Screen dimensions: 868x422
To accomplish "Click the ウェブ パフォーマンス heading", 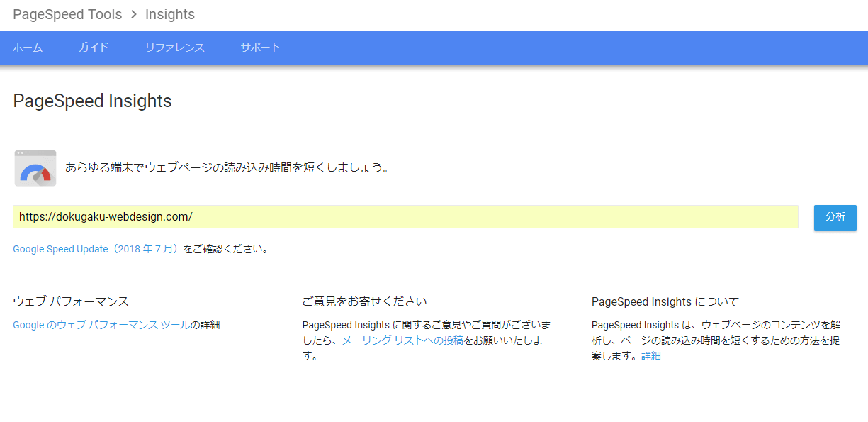I will (71, 301).
